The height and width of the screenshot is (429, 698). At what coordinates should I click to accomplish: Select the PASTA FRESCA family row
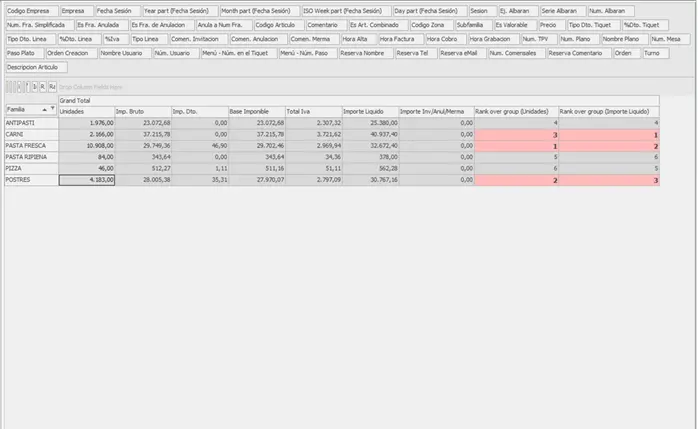click(x=30, y=145)
